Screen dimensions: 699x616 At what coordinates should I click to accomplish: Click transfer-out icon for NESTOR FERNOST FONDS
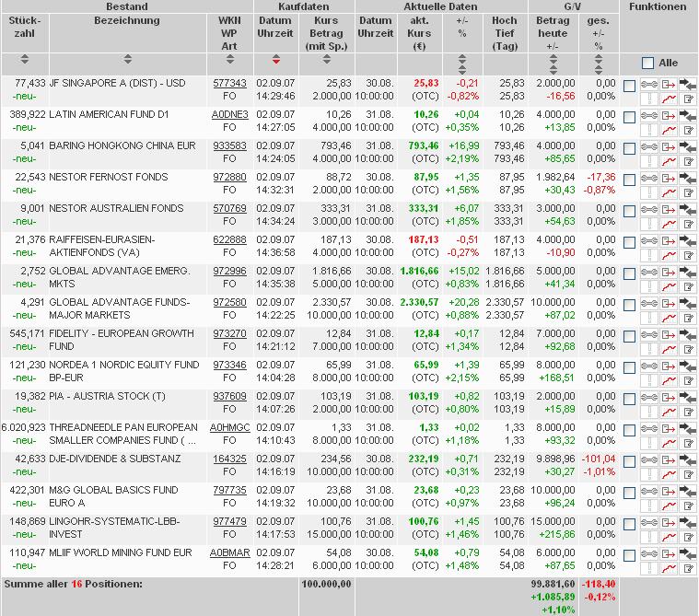click(669, 178)
